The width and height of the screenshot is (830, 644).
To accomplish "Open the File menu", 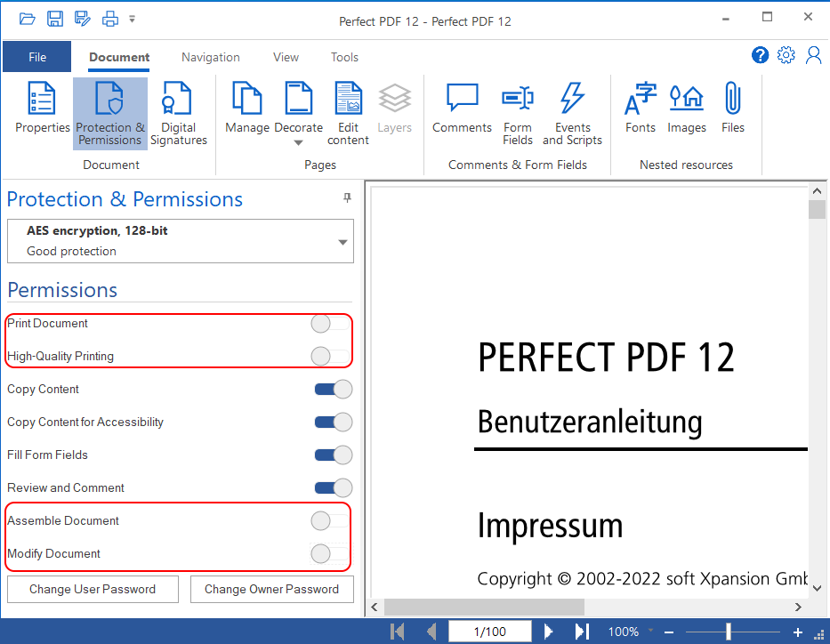I will (x=37, y=57).
